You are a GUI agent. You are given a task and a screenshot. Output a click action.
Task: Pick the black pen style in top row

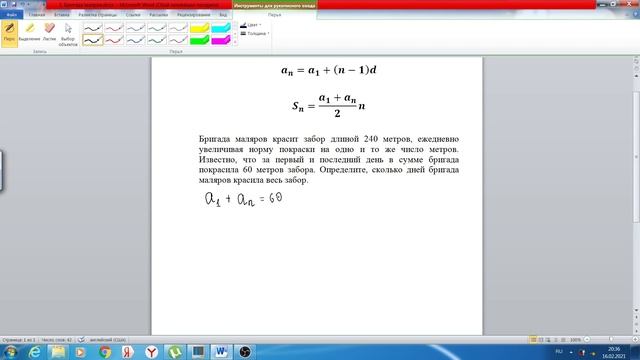[93, 28]
